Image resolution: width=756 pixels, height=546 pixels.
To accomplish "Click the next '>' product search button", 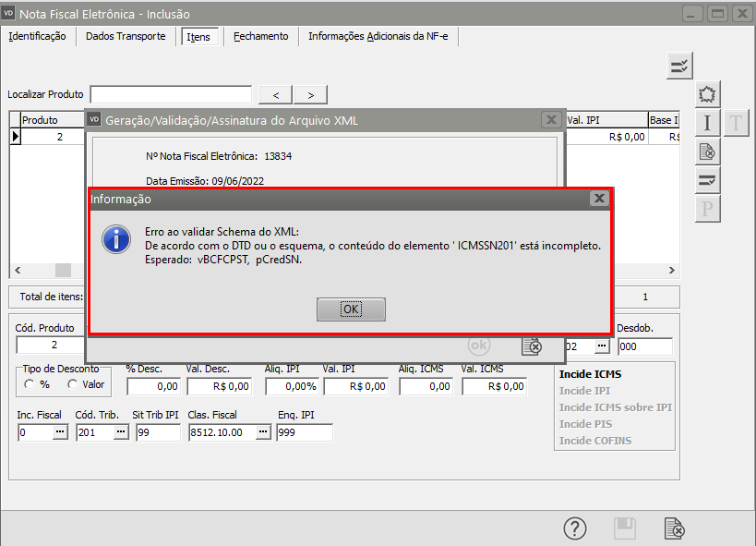I will [311, 94].
